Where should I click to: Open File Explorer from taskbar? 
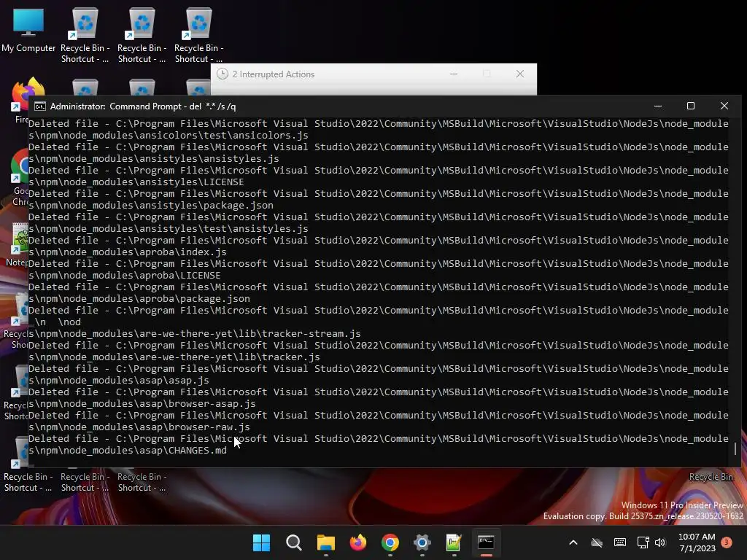[x=326, y=542]
